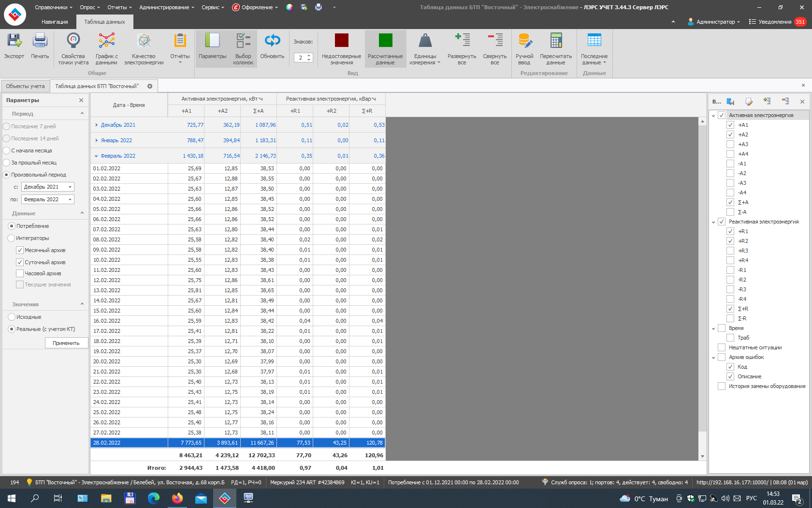Collapse the Архив ошибок tree node
Image resolution: width=812 pixels, height=508 pixels.
pos(713,358)
